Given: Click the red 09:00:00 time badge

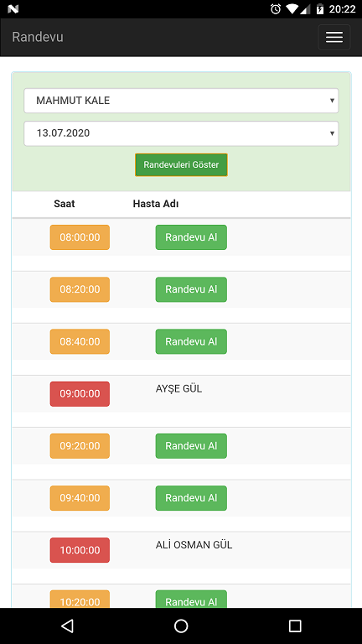Looking at the screenshot, I should pos(80,393).
